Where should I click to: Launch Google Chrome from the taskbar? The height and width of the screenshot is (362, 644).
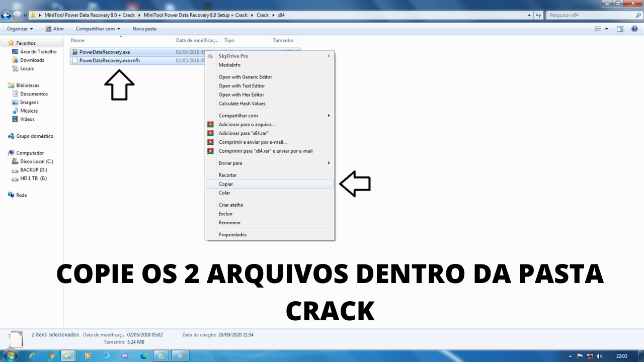click(x=51, y=355)
